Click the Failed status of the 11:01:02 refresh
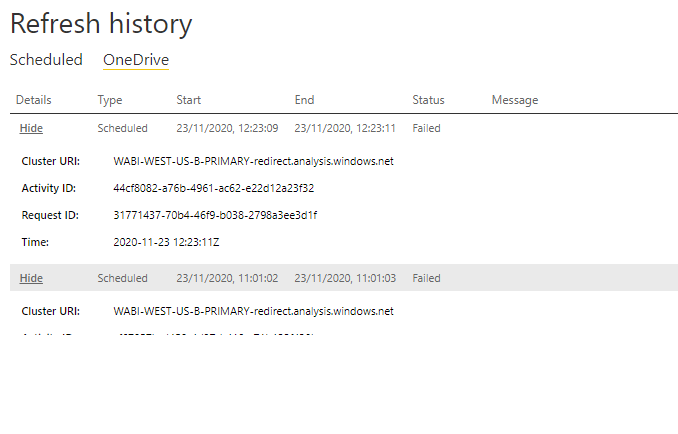The image size is (678, 434). pyautogui.click(x=426, y=278)
